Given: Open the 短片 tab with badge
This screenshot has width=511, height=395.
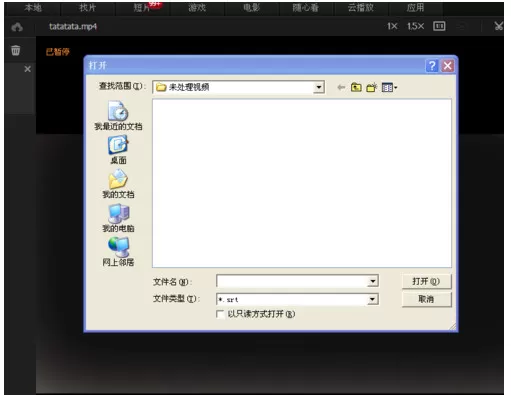Looking at the screenshot, I should [143, 7].
